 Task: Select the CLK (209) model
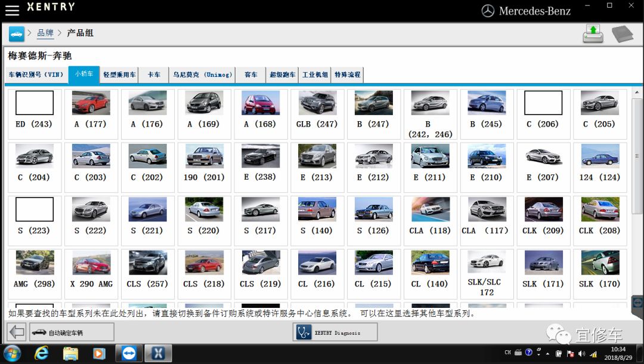click(x=543, y=221)
